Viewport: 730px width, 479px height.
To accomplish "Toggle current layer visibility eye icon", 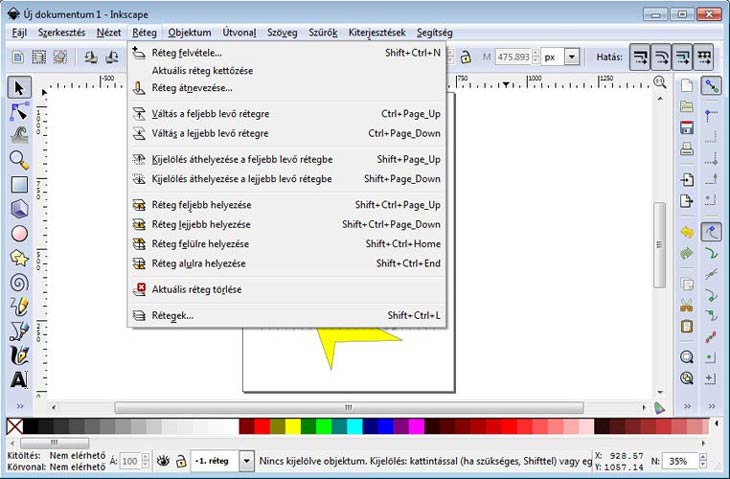I will pos(162,461).
